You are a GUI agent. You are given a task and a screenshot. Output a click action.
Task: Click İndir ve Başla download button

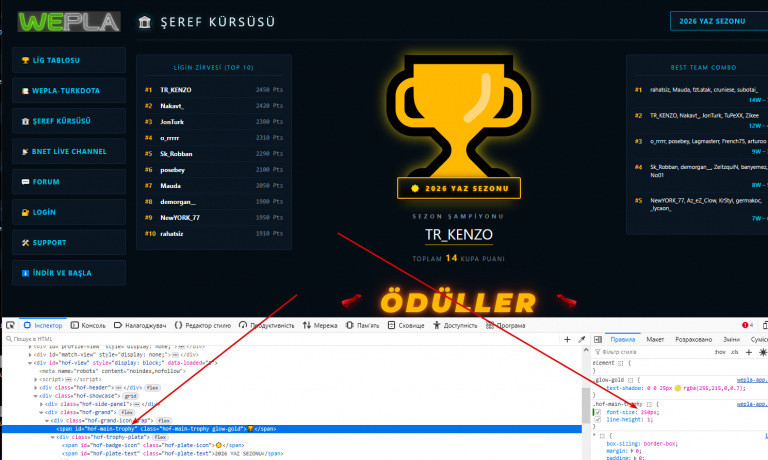point(69,273)
